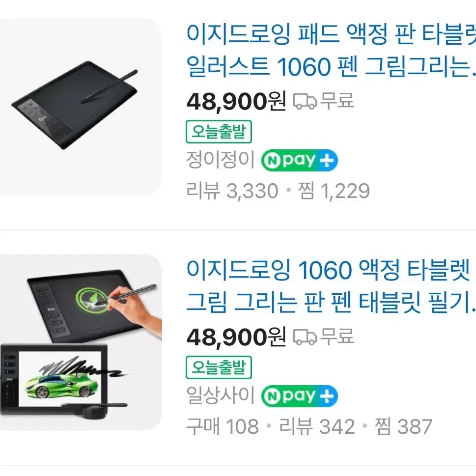The height and width of the screenshot is (476, 476).
Task: Click 구매 108 on the second listing
Action: pos(223,426)
